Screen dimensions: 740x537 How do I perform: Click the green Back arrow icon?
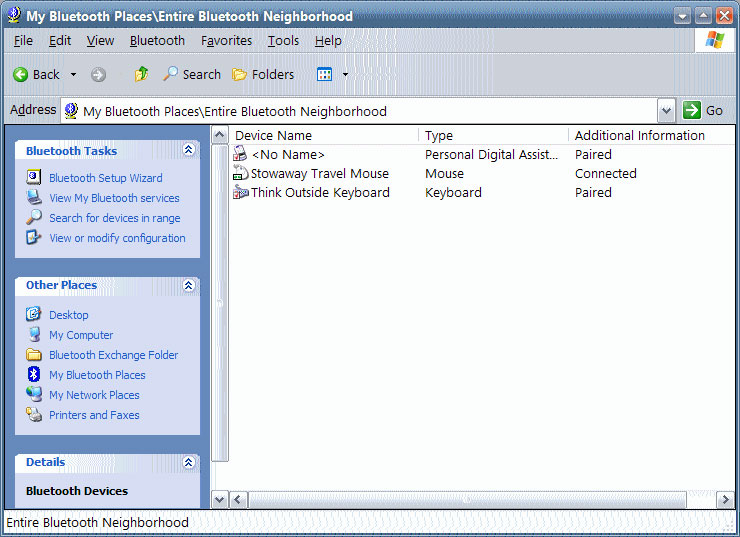point(20,75)
